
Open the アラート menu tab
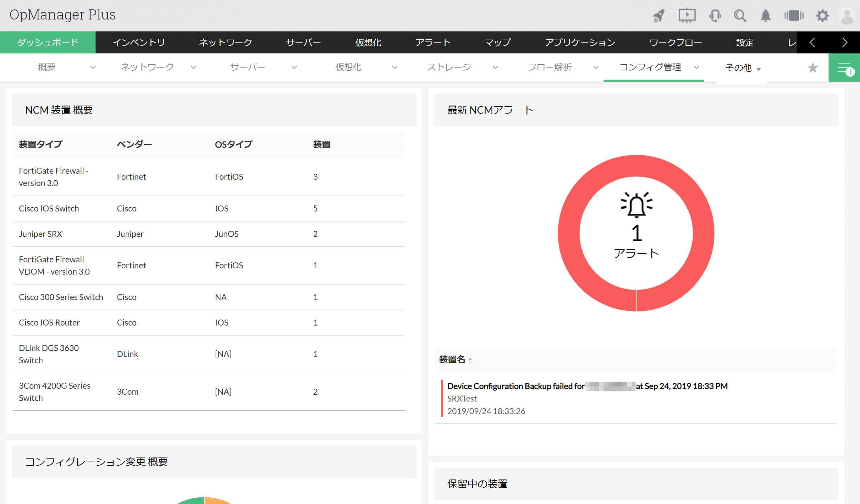click(x=433, y=43)
